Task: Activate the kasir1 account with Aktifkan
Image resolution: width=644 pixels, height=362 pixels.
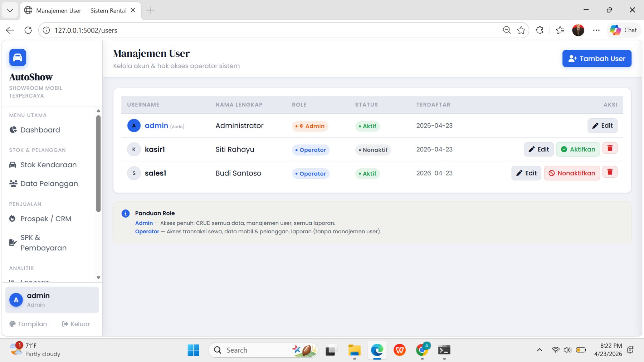Action: pos(578,149)
